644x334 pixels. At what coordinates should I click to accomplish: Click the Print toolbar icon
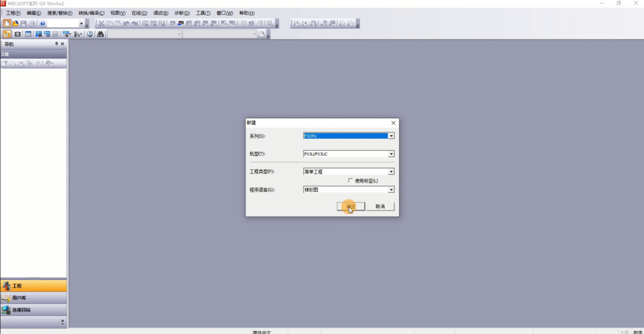pyautogui.click(x=32, y=23)
